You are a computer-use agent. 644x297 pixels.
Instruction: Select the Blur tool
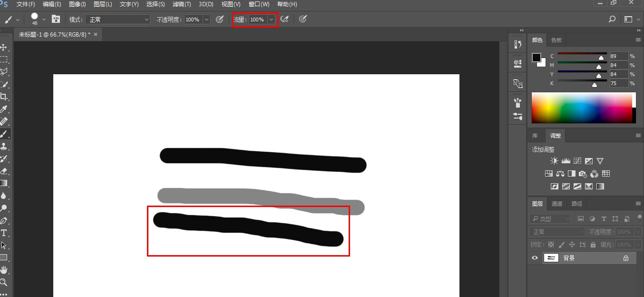[x=4, y=196]
